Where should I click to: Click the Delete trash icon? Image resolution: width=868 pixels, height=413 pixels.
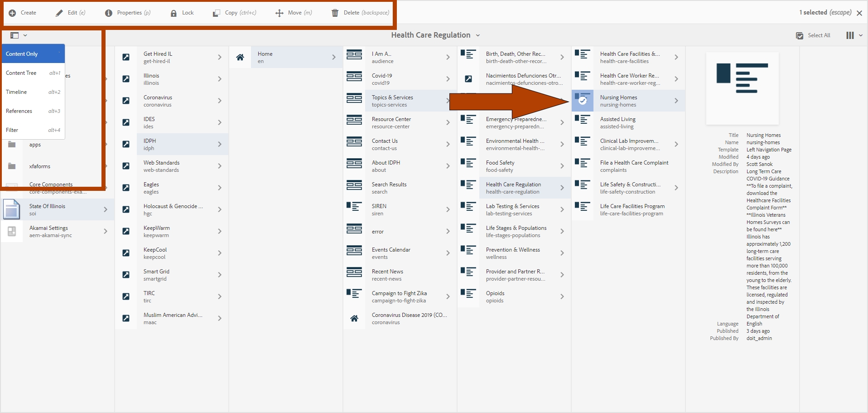(335, 13)
